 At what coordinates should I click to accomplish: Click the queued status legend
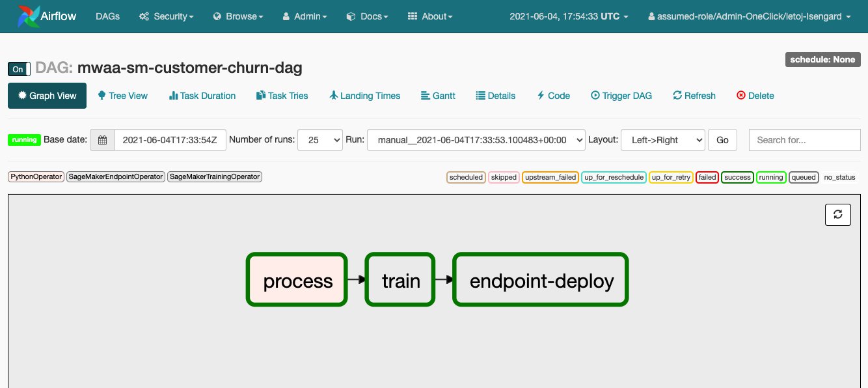coord(804,177)
